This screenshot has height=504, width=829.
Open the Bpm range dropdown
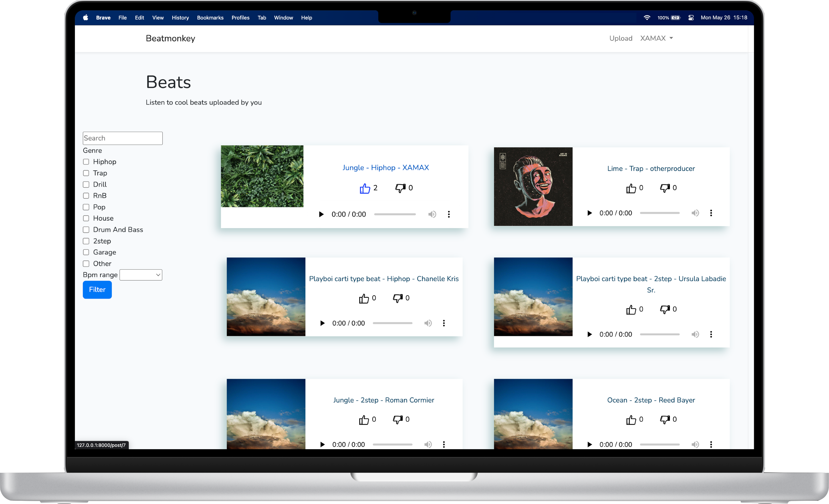pos(141,275)
